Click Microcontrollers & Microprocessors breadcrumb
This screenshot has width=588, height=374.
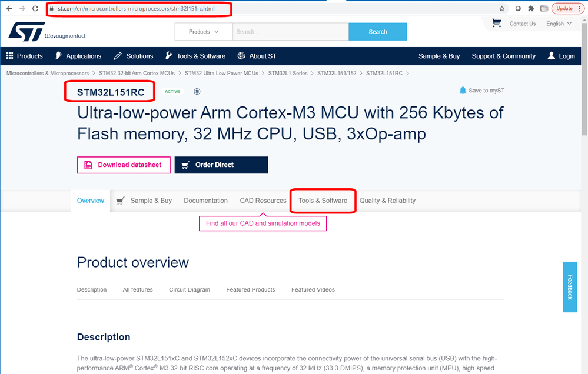click(48, 73)
